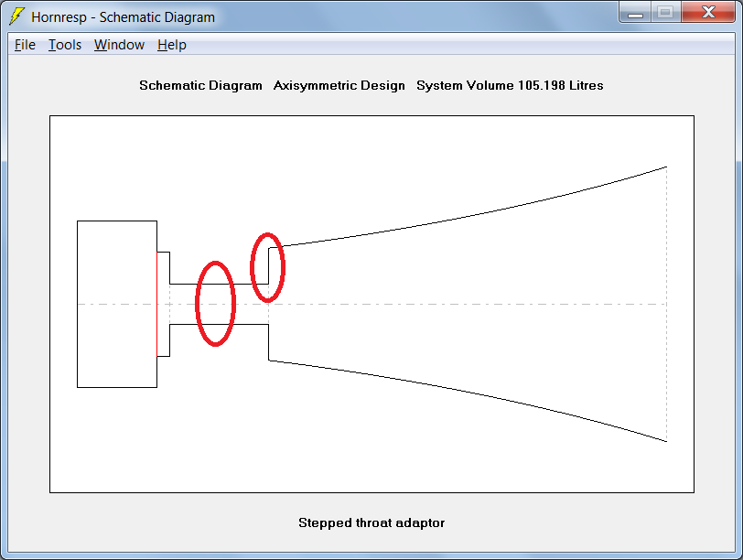The image size is (743, 560).
Task: Click the red driver diaphragm line
Action: point(156,304)
